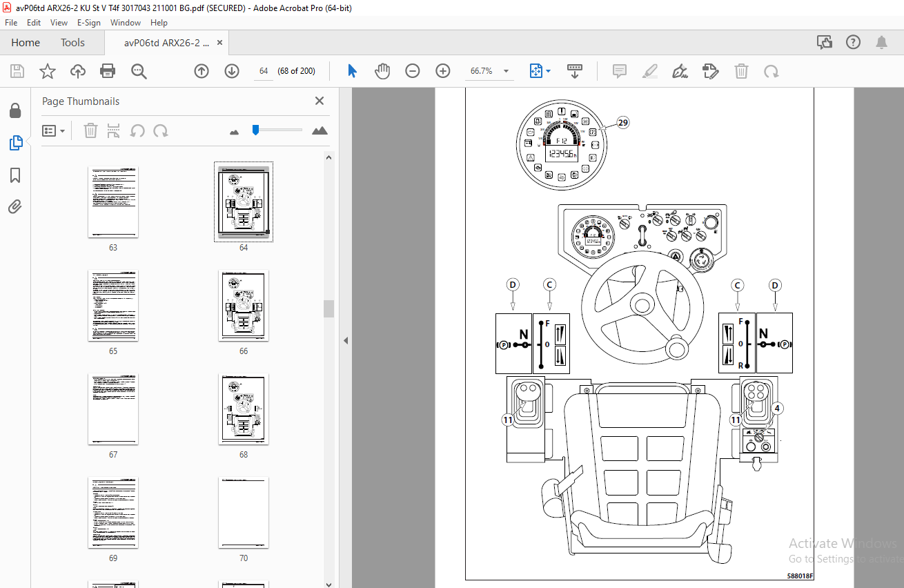This screenshot has height=588, width=904.
Task: Open the Window menu
Action: point(126,22)
